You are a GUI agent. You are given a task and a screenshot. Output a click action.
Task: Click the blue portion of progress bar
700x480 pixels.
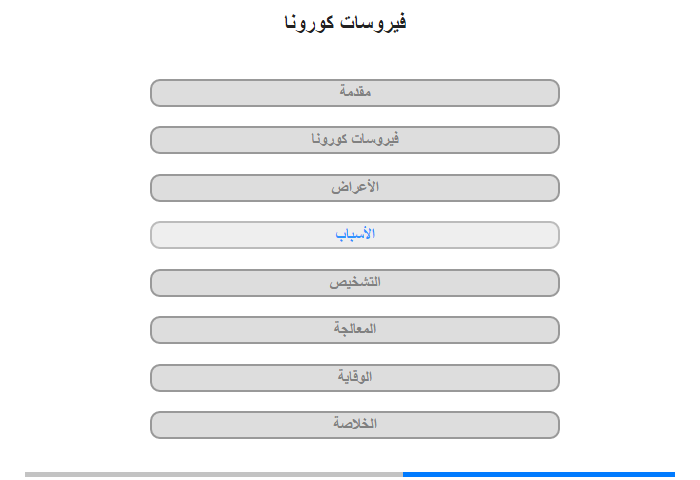[x=539, y=474]
